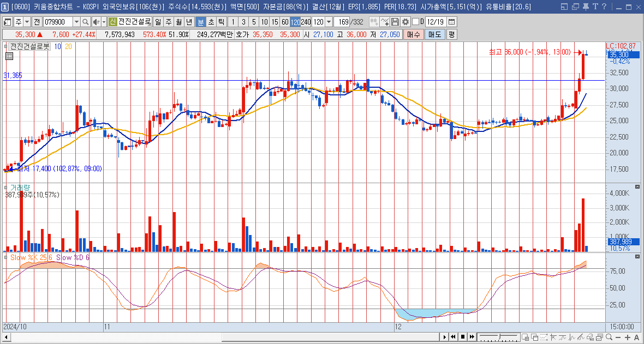Select 월 monthly chart period
The width and height of the screenshot is (644, 344).
[178, 22]
